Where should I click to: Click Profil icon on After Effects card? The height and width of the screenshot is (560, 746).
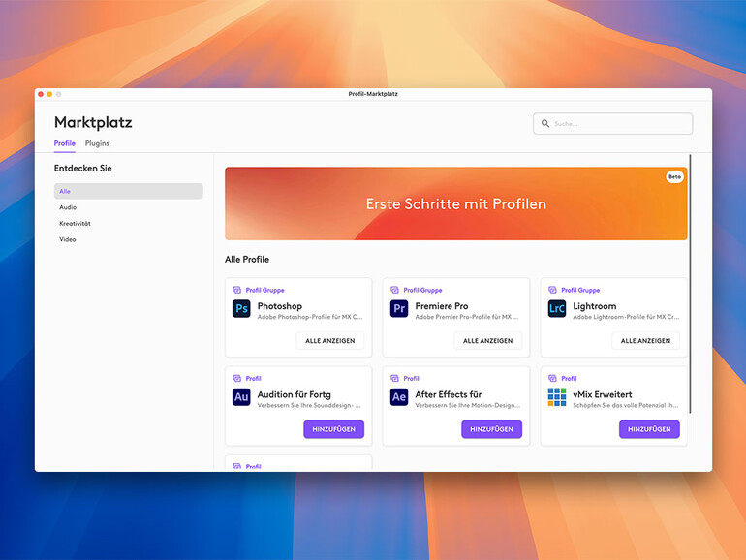point(394,378)
